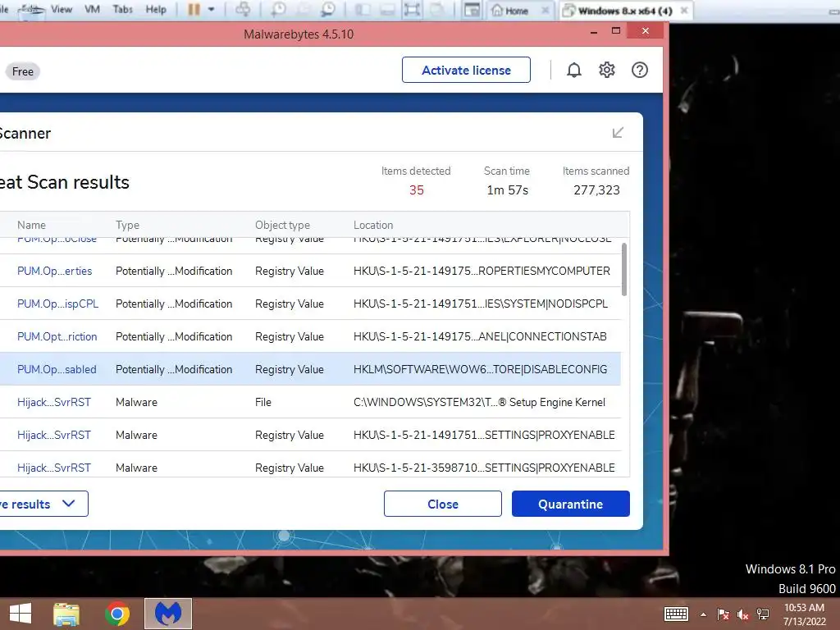
Task: Click the muted volume speaker tray icon
Action: click(743, 614)
